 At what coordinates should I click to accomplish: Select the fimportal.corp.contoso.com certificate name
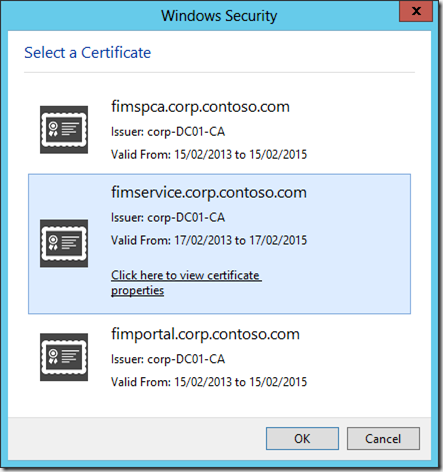coord(205,334)
